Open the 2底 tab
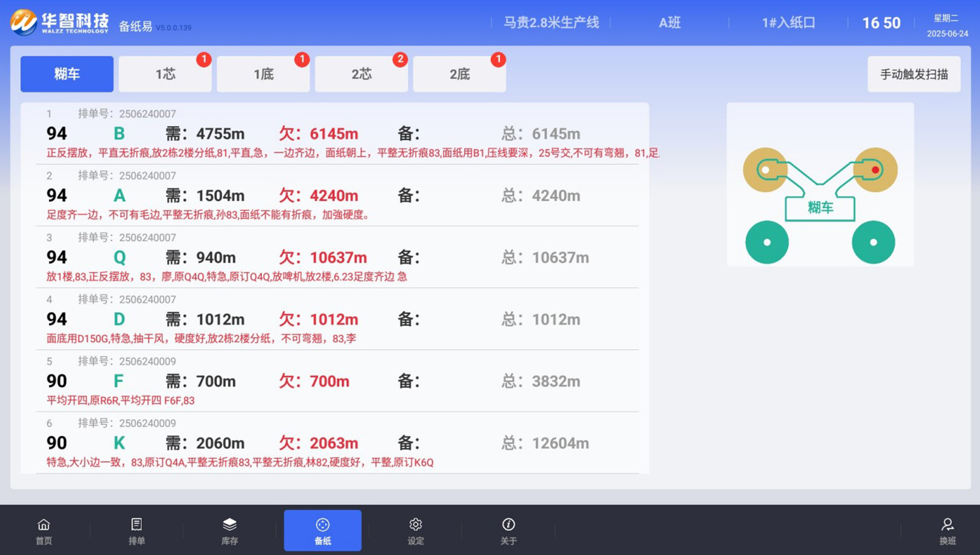 459,74
